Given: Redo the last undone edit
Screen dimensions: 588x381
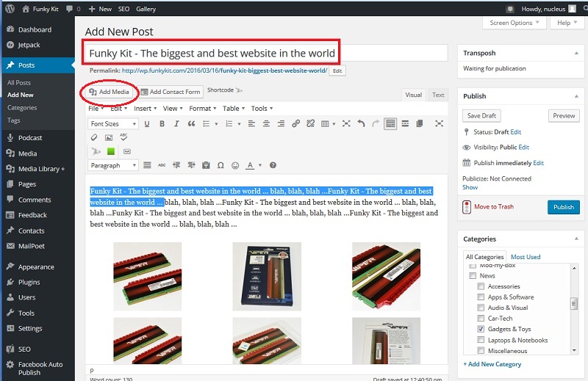Looking at the screenshot, I should [x=376, y=123].
